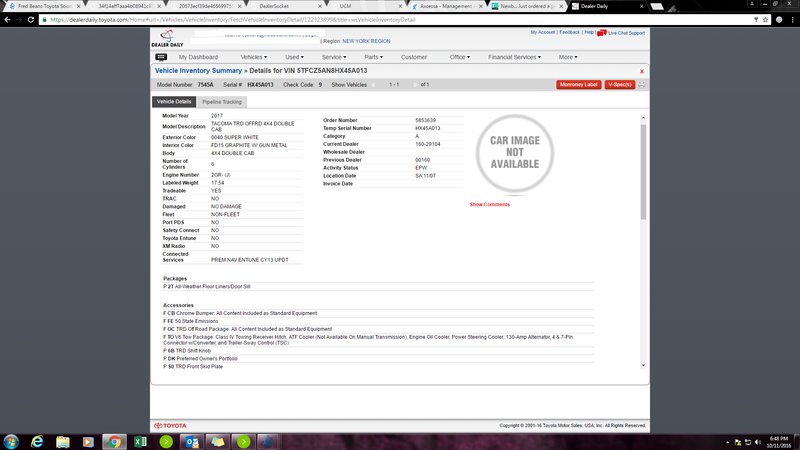The image size is (800, 450).
Task: Click the 'PREM NAV ENTUNE CY13 UPDT' value
Action: point(249,260)
